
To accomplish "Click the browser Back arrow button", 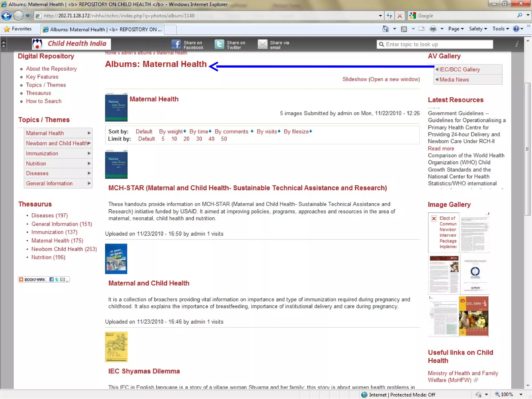I will pyautogui.click(x=6, y=16).
